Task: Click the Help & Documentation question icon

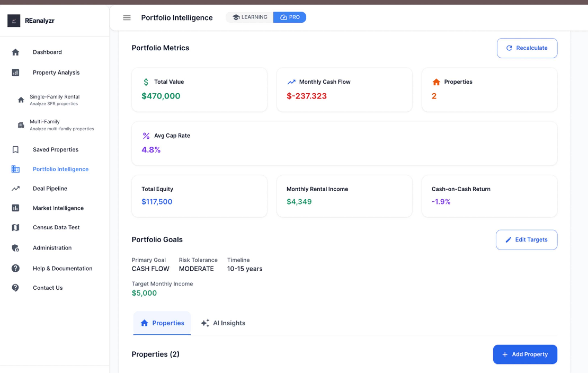Action: (15, 268)
